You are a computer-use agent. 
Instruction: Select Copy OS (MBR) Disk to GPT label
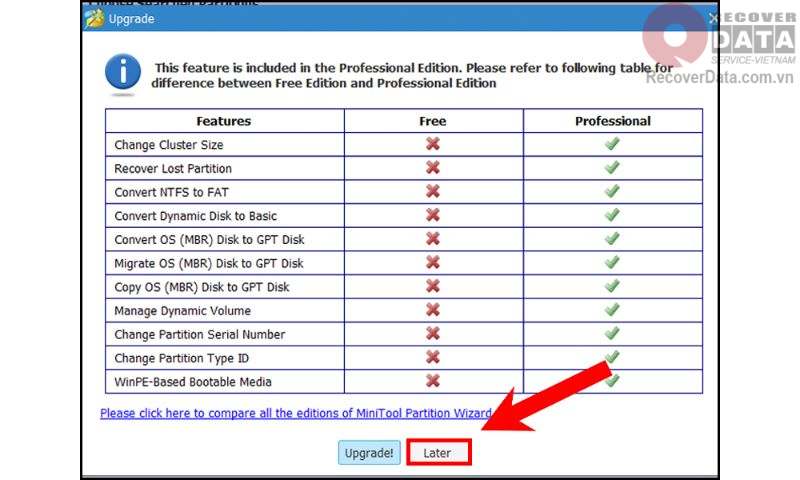[x=202, y=287]
